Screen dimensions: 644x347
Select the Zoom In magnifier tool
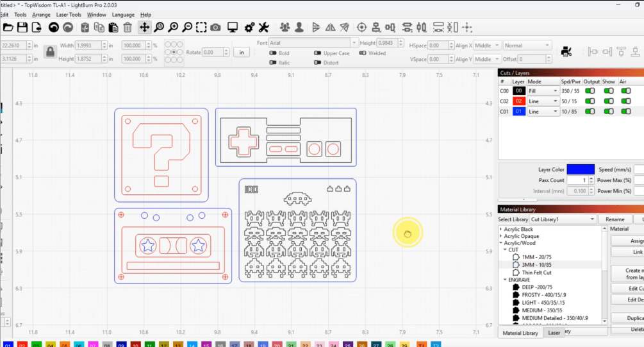coord(173,27)
